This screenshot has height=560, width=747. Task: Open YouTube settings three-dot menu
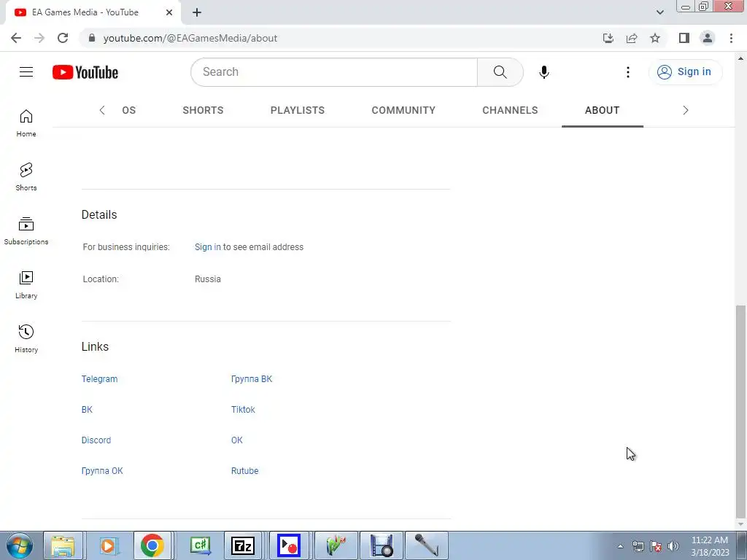pyautogui.click(x=627, y=72)
